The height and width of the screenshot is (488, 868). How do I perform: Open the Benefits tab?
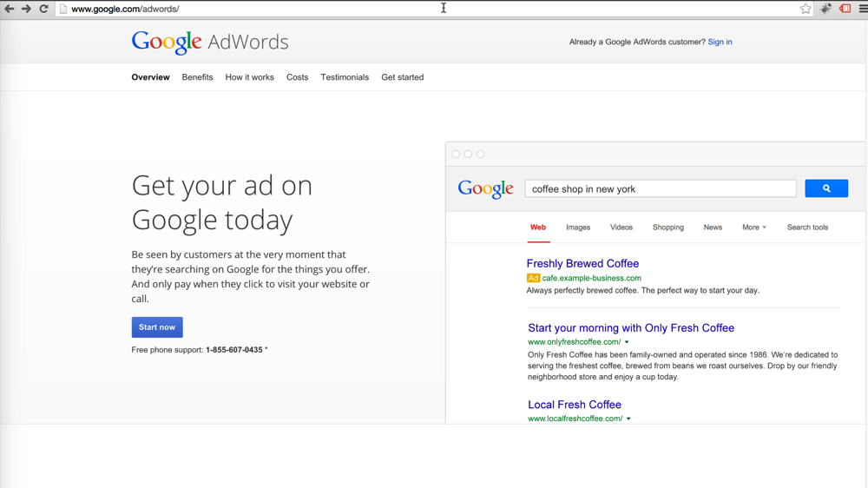point(197,77)
